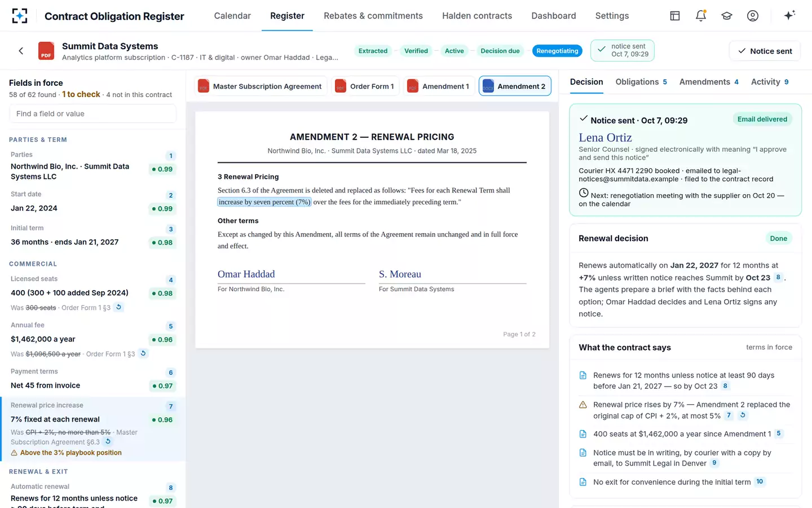The height and width of the screenshot is (508, 812).
Task: Go to the Halden contracts tab
Action: coord(477,16)
